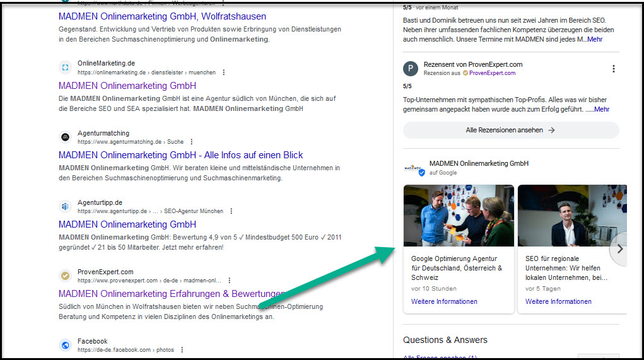Open the Google post photo of the man in the blazer
This screenshot has height=360, width=644.
572,216
